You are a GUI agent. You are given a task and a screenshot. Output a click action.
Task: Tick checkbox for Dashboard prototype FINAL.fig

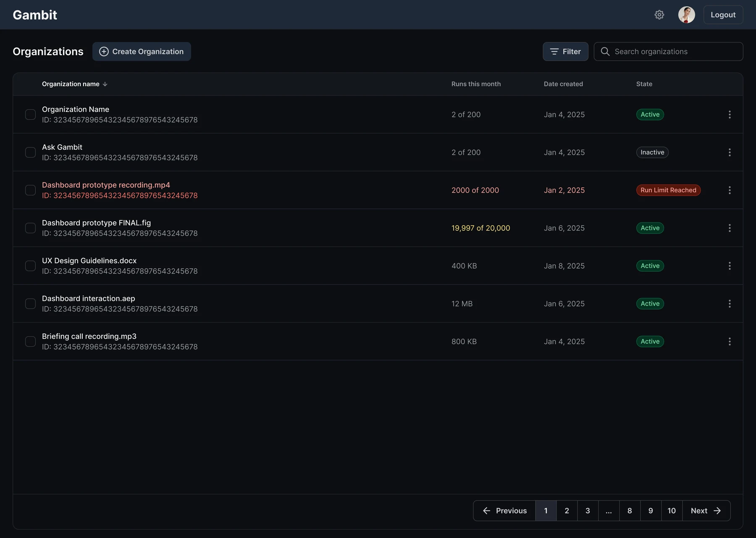point(30,228)
